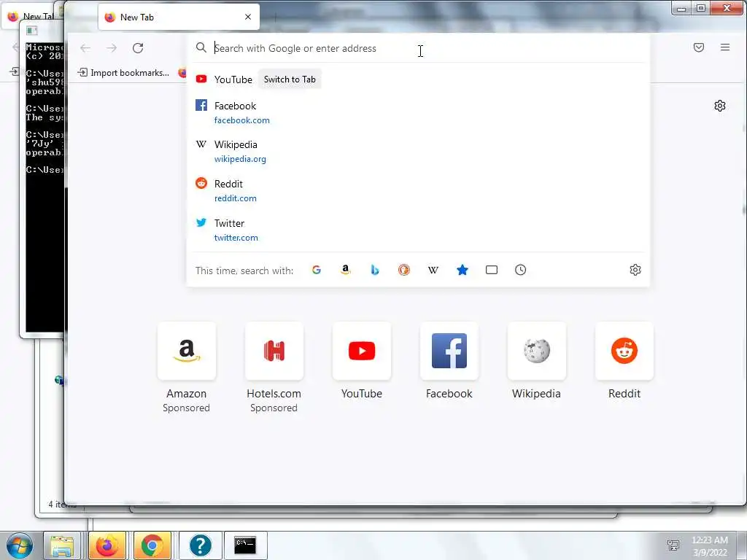Open Windows Explorer from the taskbar
The image size is (747, 560).
pyautogui.click(x=62, y=545)
